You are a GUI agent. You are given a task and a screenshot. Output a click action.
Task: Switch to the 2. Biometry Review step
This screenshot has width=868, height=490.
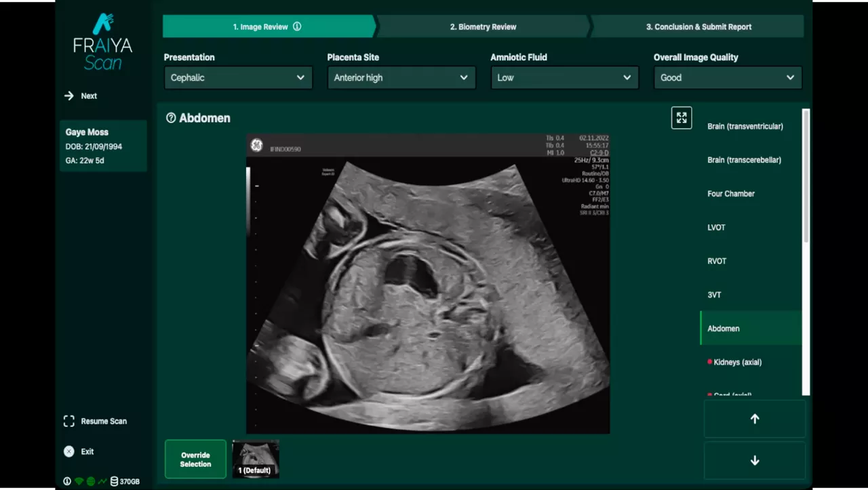pyautogui.click(x=483, y=26)
